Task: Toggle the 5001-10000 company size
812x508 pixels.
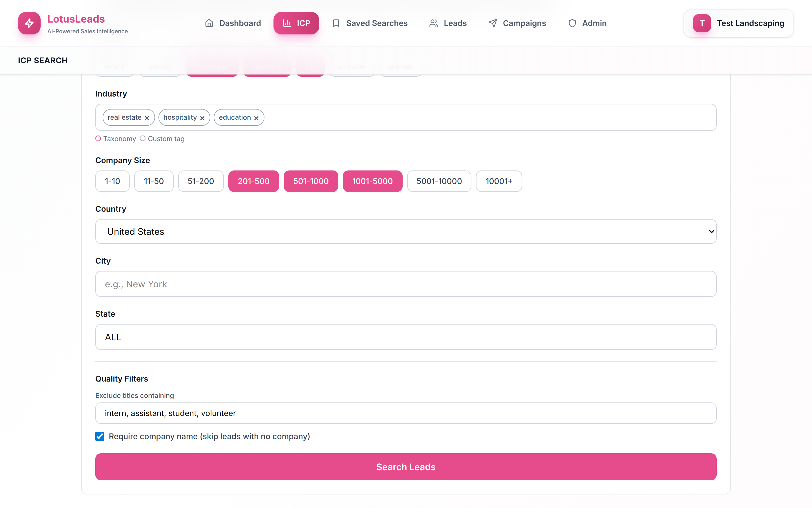Action: pos(439,181)
